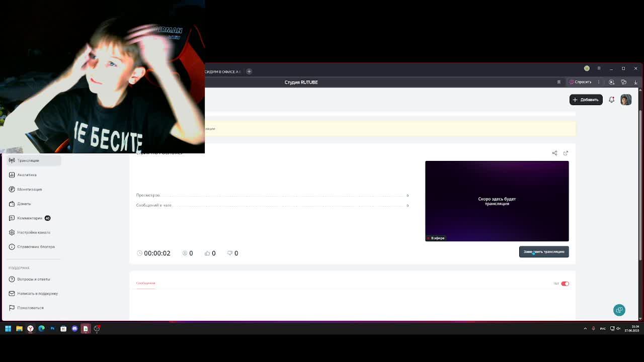Open the help chat widget button
This screenshot has height=362, width=644.
619,310
